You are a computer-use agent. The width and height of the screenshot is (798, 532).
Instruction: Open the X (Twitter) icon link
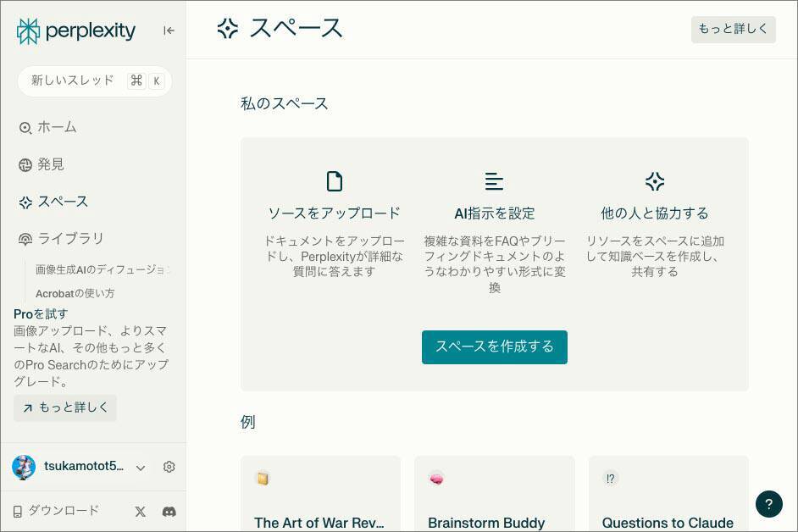coord(141,512)
